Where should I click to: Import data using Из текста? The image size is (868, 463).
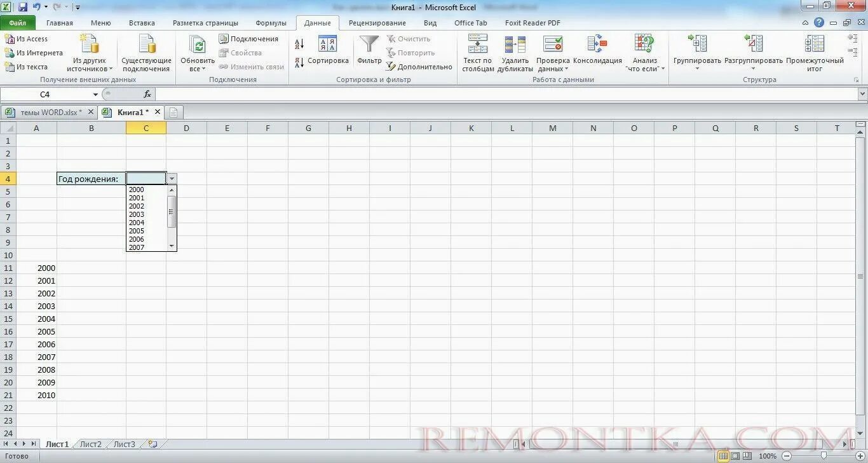click(27, 67)
